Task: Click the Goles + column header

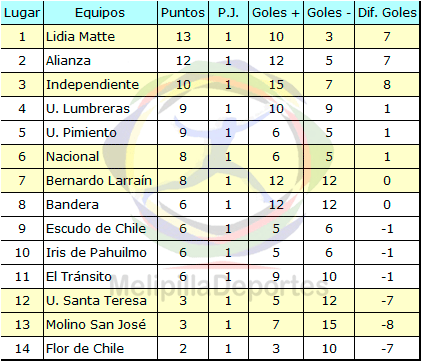Action: pyautogui.click(x=276, y=13)
